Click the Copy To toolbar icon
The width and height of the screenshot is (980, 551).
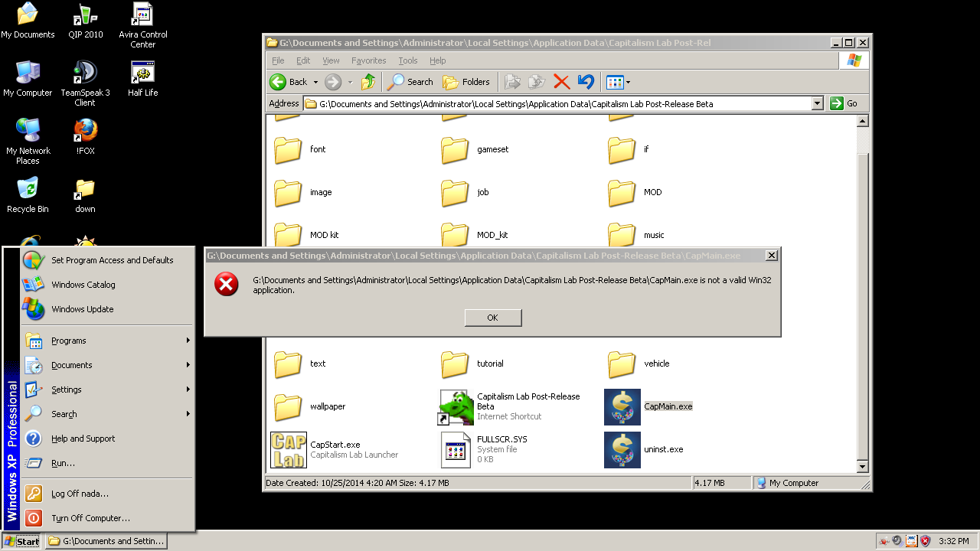(537, 82)
